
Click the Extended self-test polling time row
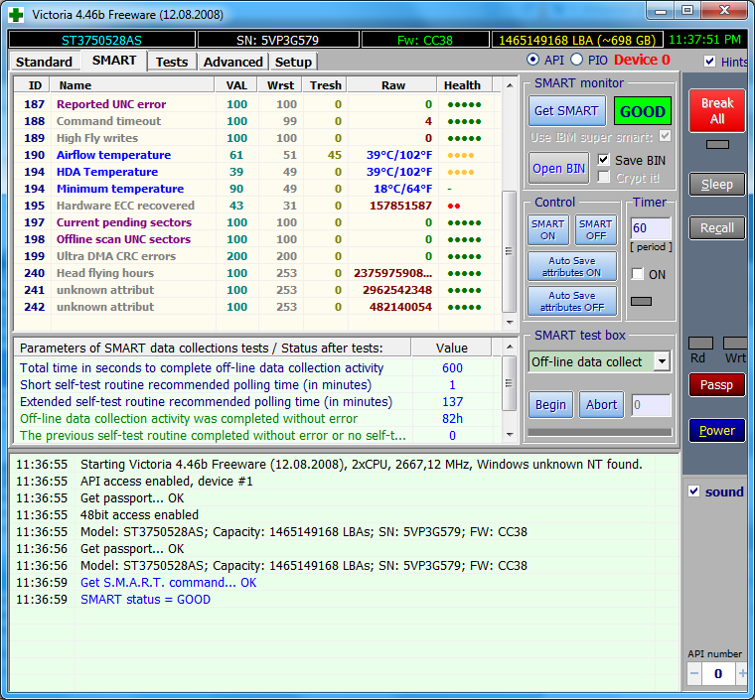pyautogui.click(x=257, y=401)
